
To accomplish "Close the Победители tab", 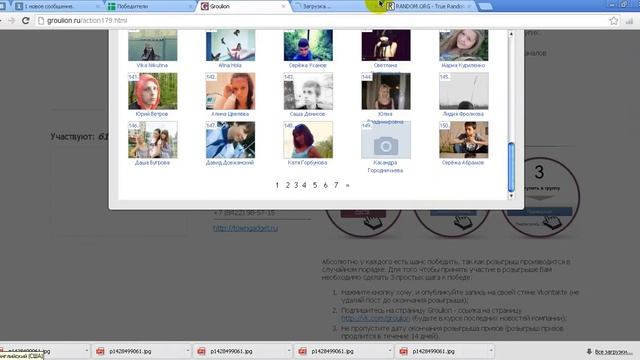I will (x=191, y=7).
